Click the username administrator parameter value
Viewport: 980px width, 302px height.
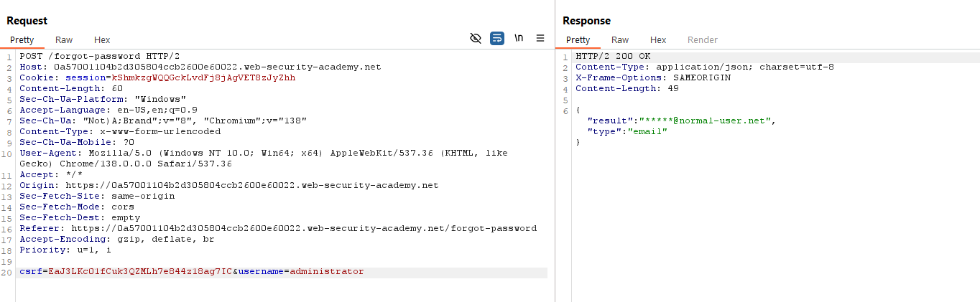coord(326,272)
